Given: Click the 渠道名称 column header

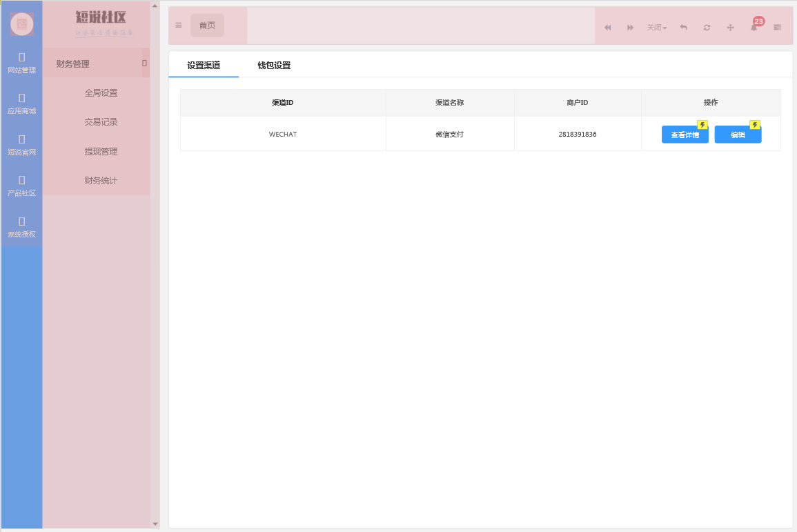Looking at the screenshot, I should click(449, 103).
